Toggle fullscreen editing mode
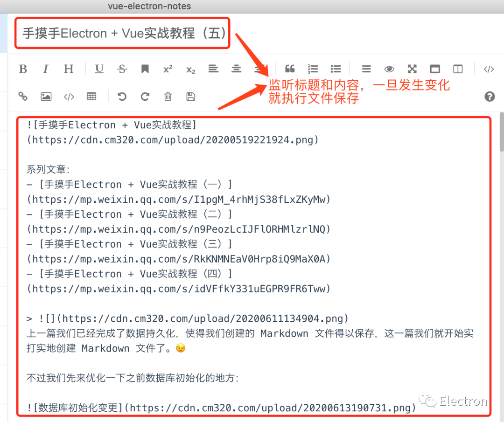This screenshot has width=504, height=422. (x=412, y=69)
